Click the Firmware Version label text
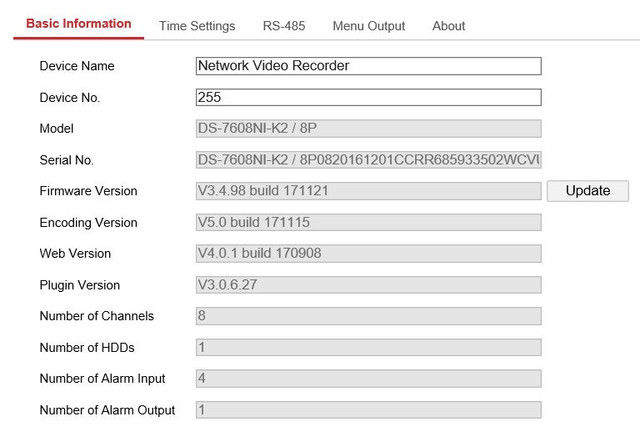Screen dimensions: 640x443 (88, 191)
